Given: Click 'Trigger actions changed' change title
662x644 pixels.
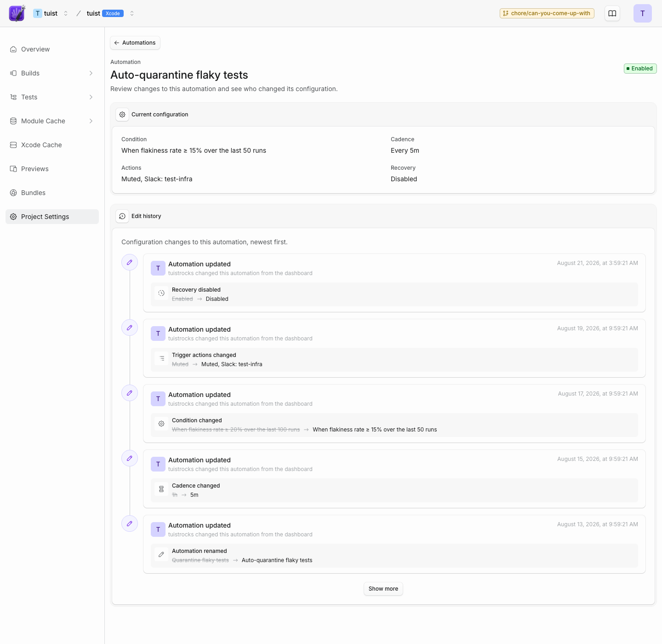Looking at the screenshot, I should [x=204, y=355].
